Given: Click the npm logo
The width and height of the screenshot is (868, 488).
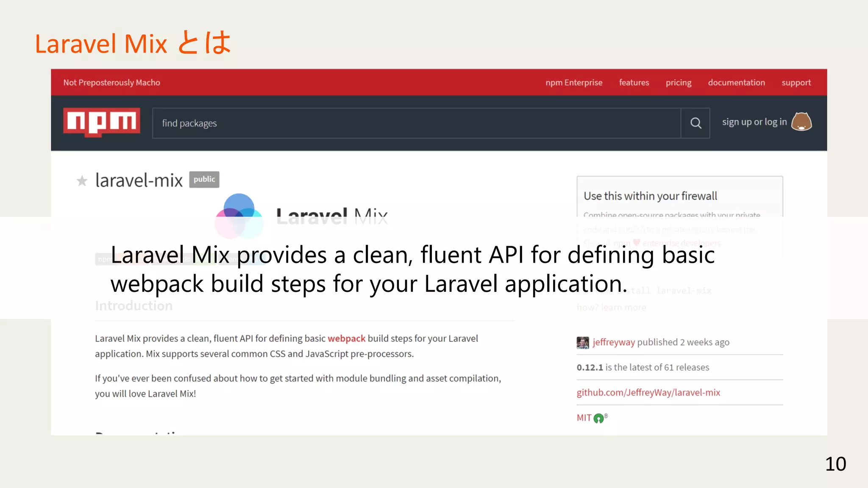Looking at the screenshot, I should [x=102, y=122].
